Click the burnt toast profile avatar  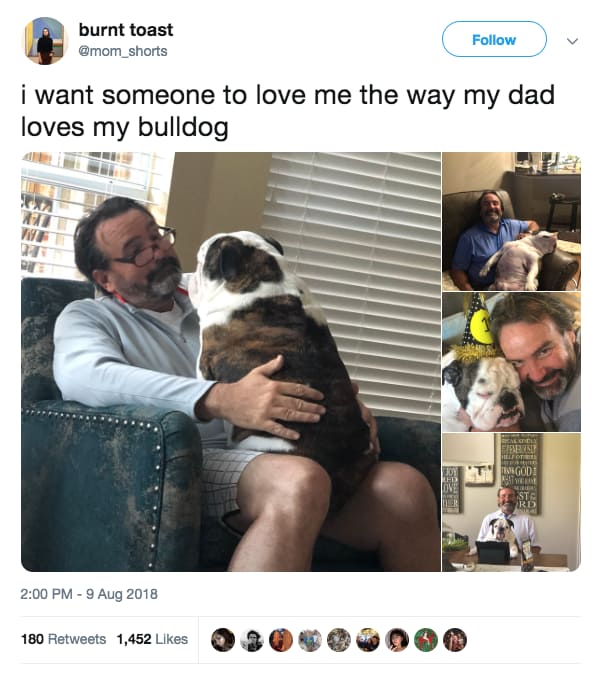(x=45, y=41)
